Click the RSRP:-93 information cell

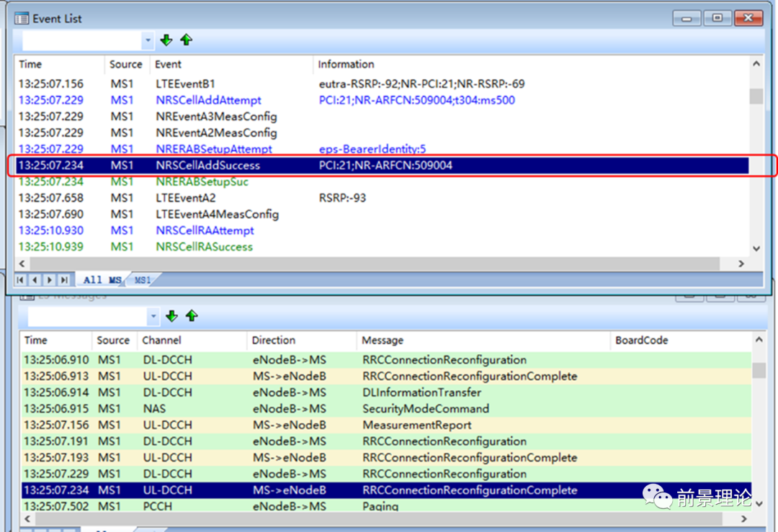click(342, 198)
